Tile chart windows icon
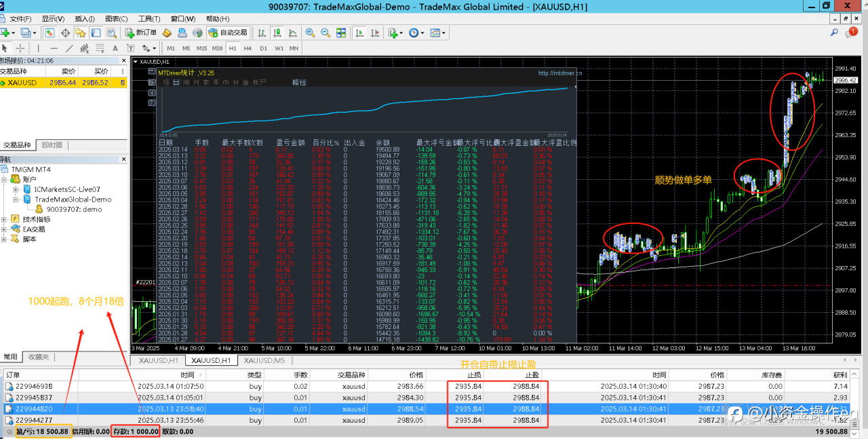868x439 pixels. (340, 33)
